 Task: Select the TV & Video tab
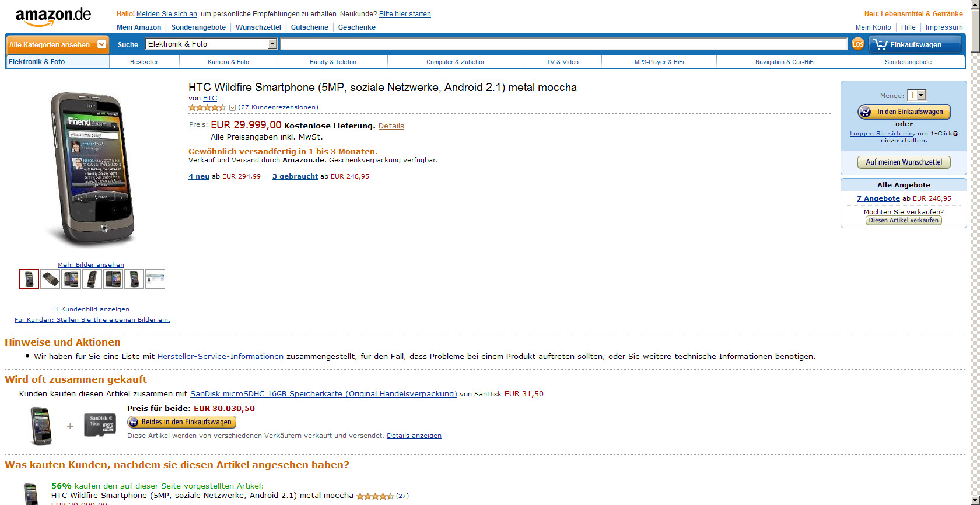(x=562, y=62)
